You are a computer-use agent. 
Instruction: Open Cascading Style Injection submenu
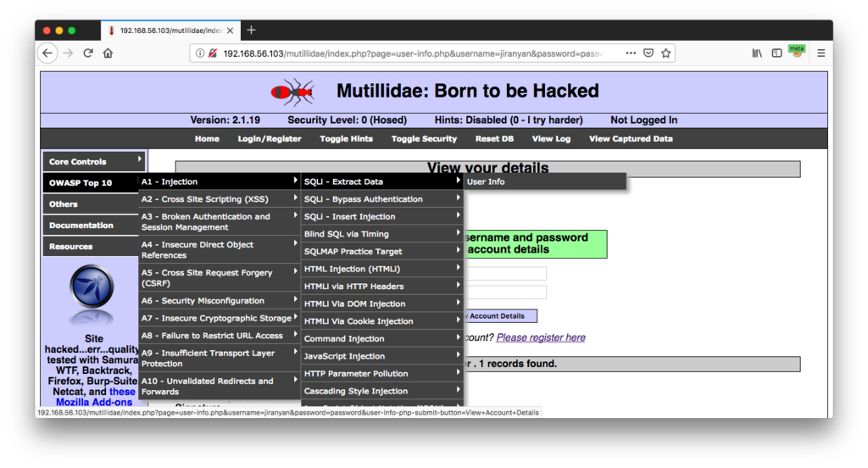(382, 391)
